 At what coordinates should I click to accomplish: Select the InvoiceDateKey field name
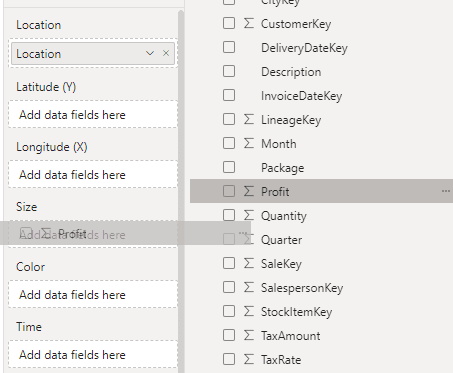coord(302,96)
